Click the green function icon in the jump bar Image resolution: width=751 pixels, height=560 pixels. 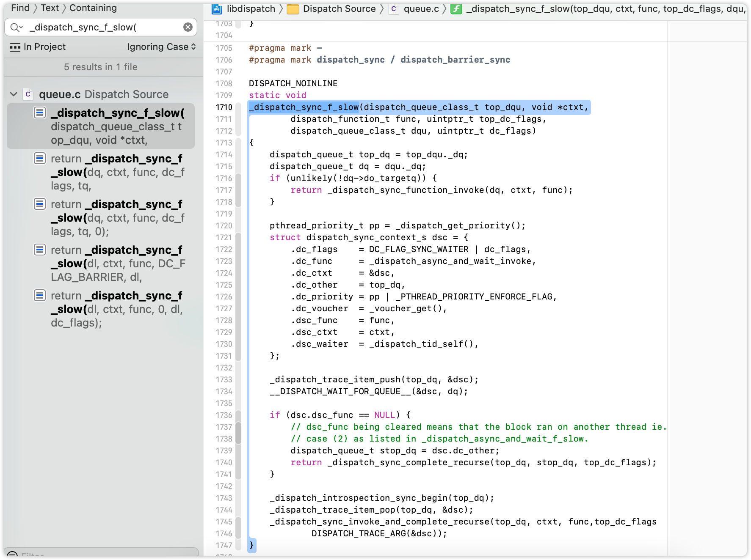tap(456, 8)
